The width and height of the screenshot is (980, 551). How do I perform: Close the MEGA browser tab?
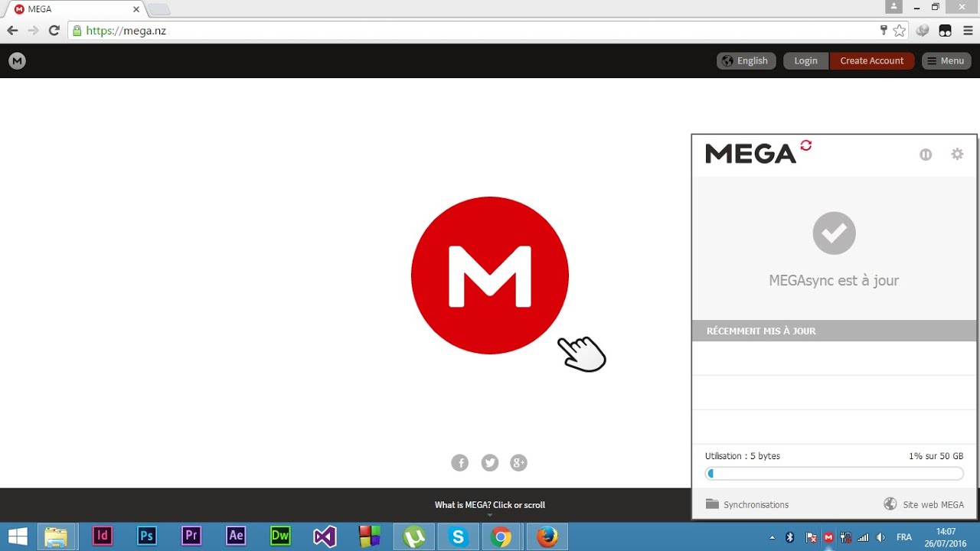(136, 9)
